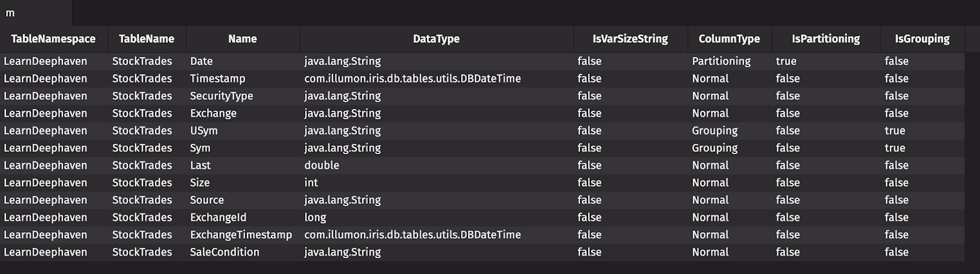Image resolution: width=980 pixels, height=274 pixels.
Task: Select the IsPartitioning column header
Action: 826,39
